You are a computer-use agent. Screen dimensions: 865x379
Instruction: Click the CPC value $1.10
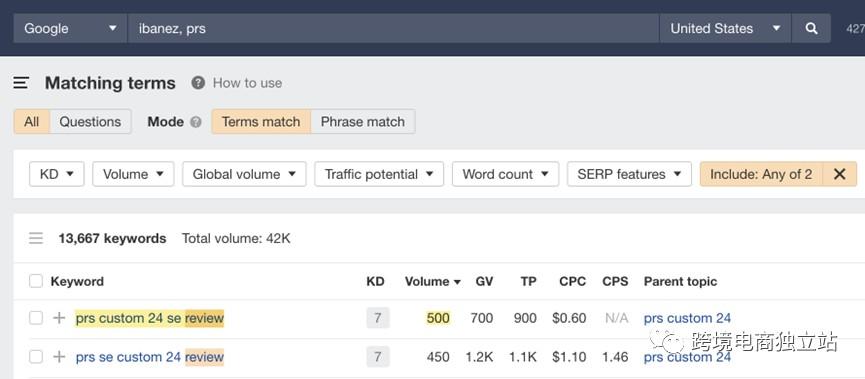(569, 357)
